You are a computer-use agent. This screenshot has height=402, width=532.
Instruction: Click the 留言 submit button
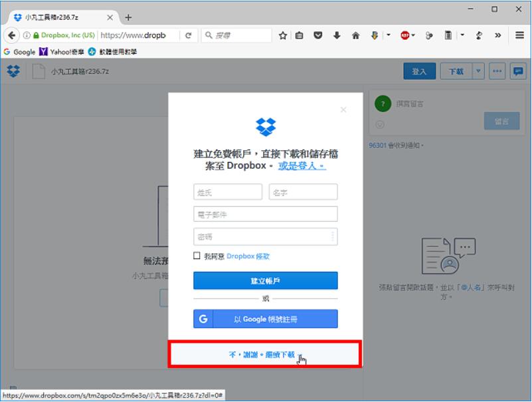click(x=502, y=121)
